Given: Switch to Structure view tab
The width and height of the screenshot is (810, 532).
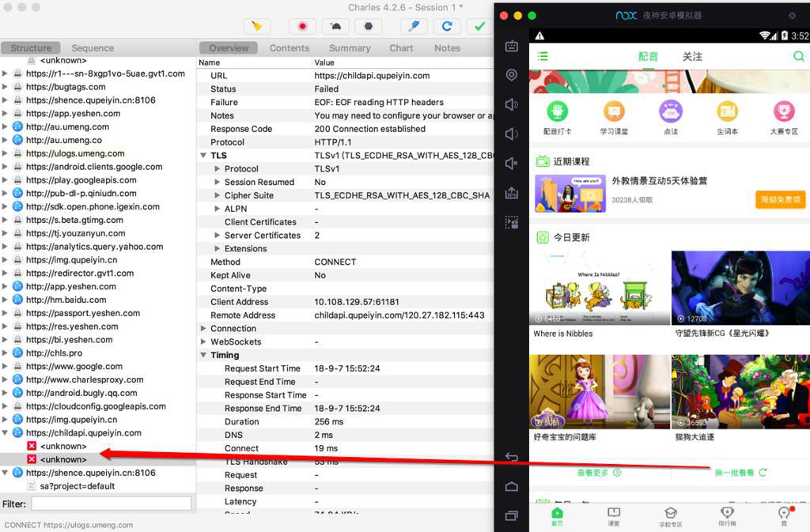Looking at the screenshot, I should (31, 48).
